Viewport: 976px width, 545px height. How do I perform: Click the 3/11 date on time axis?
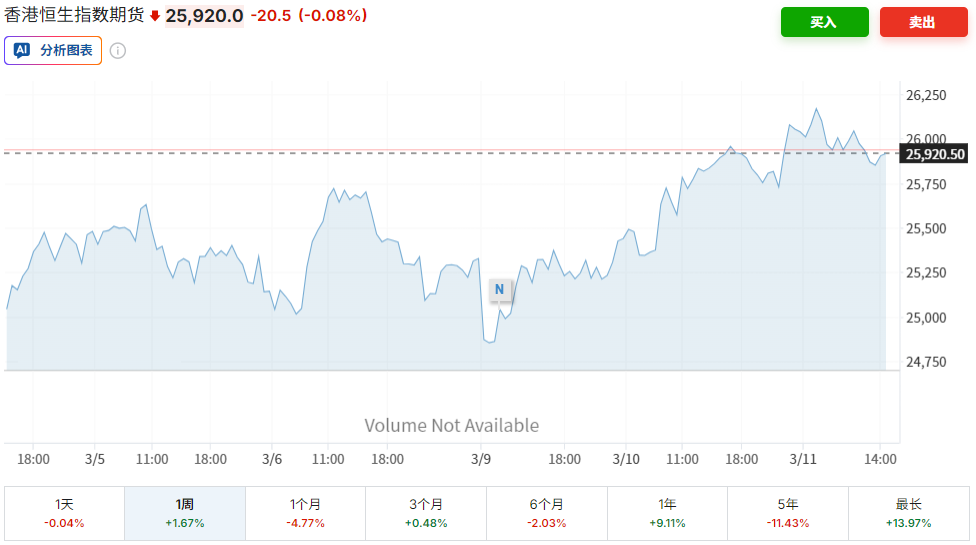[804, 459]
